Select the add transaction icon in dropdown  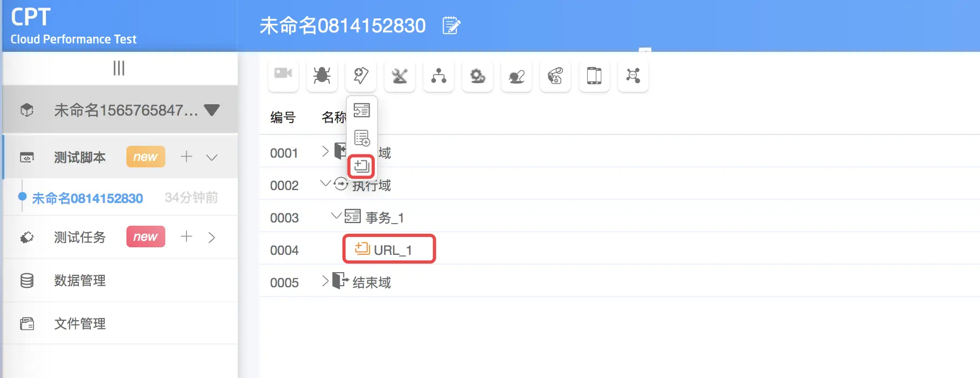(x=361, y=110)
